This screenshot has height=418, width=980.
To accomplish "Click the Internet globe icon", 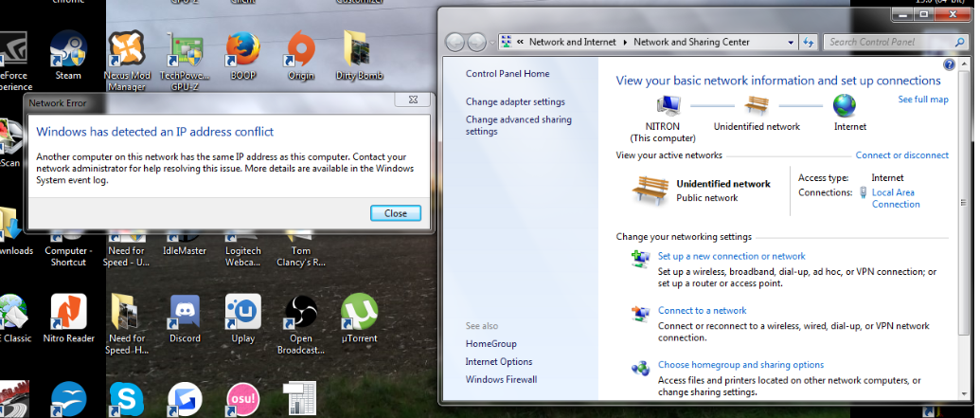I will point(845,105).
